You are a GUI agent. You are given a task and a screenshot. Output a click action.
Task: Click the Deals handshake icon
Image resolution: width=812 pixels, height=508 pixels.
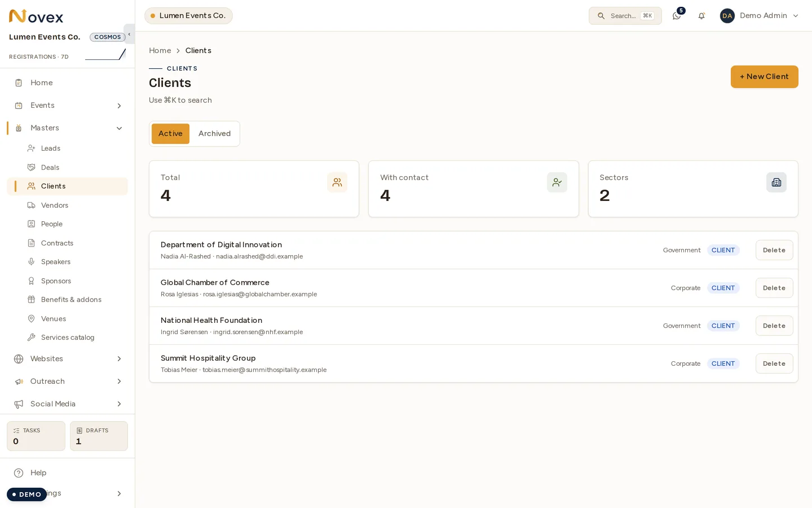tap(32, 168)
